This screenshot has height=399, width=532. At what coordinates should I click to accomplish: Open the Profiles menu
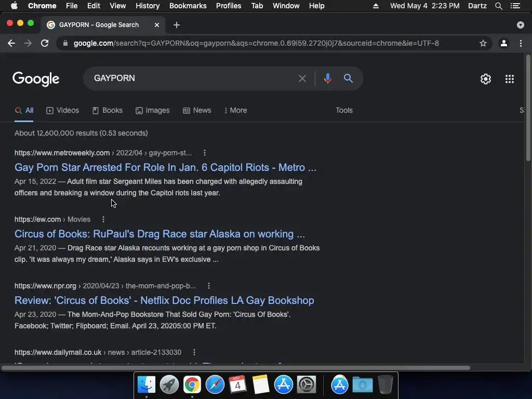tap(229, 6)
